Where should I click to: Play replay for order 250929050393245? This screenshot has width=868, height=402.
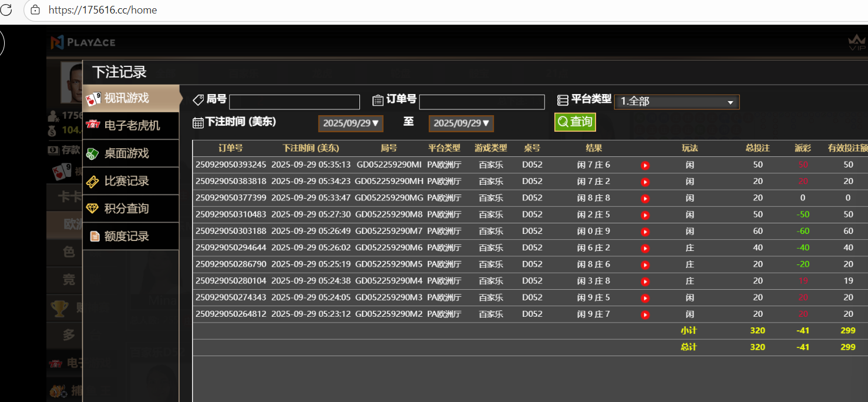point(645,165)
